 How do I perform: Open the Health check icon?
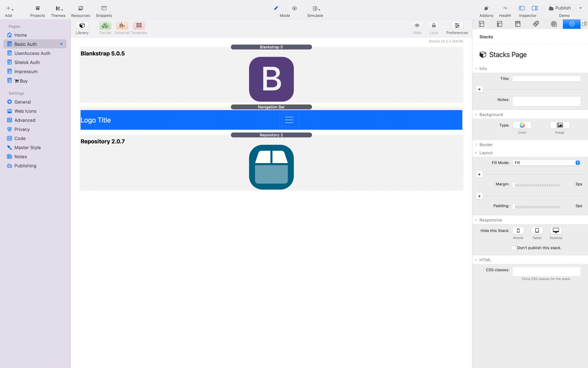pos(505,8)
